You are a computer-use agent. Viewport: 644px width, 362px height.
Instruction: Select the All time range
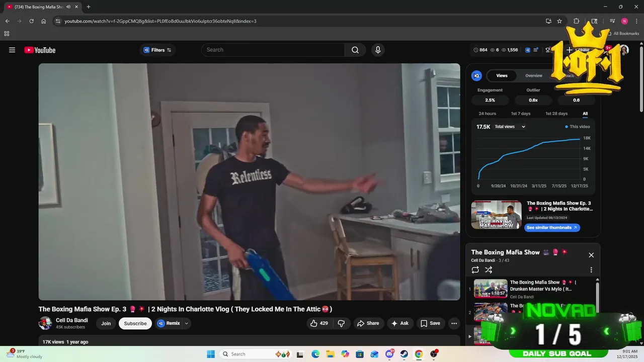(x=585, y=114)
